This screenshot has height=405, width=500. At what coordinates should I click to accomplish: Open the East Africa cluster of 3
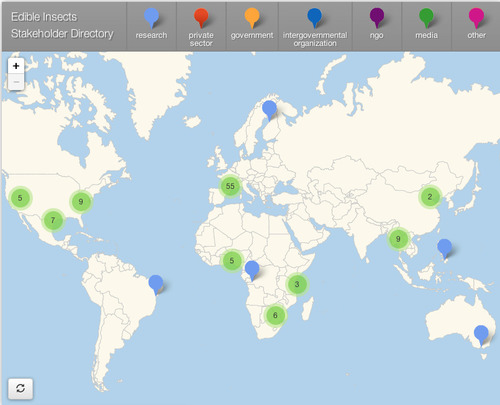point(297,284)
